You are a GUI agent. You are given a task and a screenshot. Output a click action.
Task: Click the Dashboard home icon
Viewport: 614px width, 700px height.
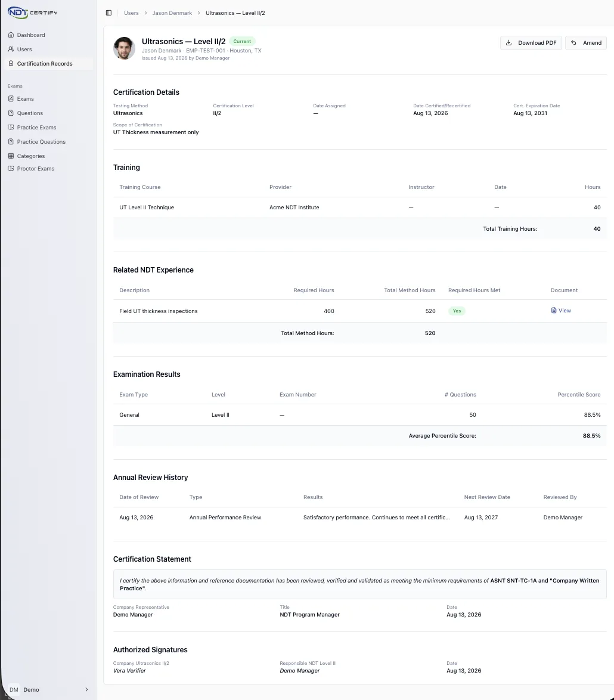(11, 35)
